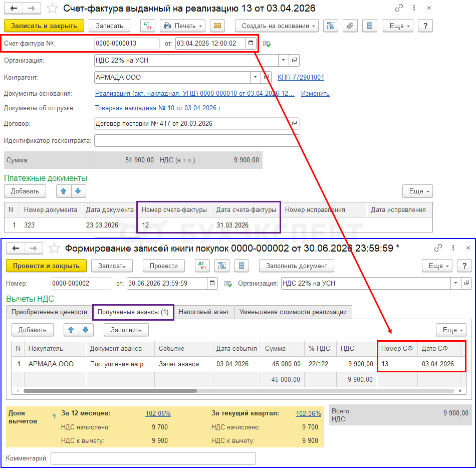
Task: Click the ДтКт postings icon in invoice toolbar
Action: (148, 26)
